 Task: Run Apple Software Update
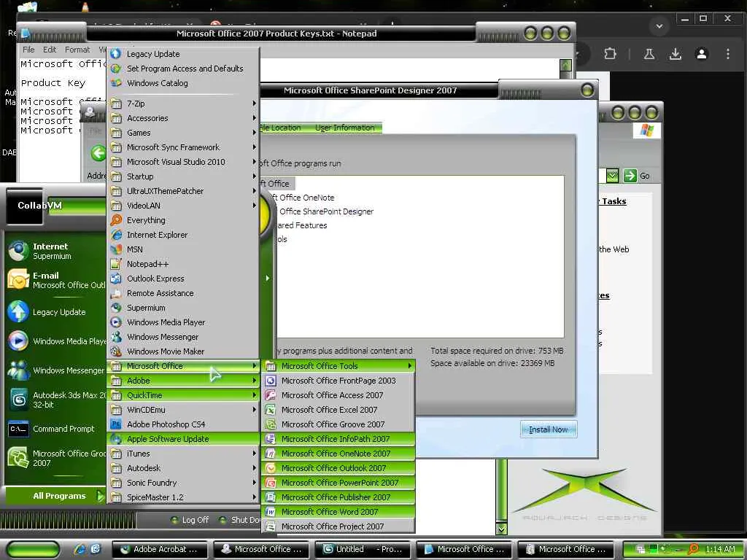(183, 439)
